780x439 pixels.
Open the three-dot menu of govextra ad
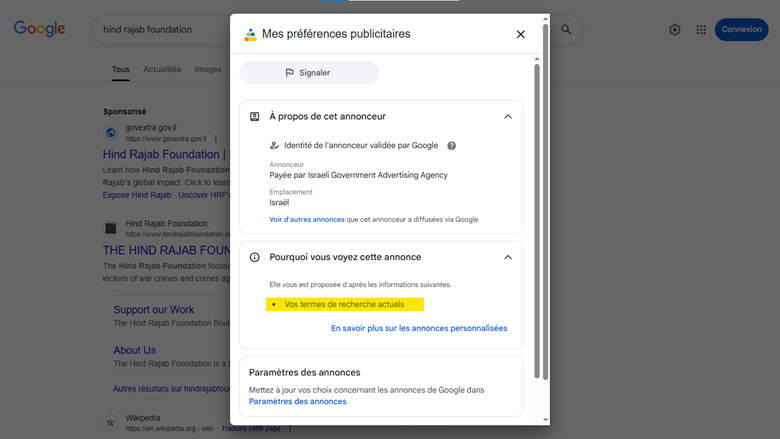[x=216, y=139]
